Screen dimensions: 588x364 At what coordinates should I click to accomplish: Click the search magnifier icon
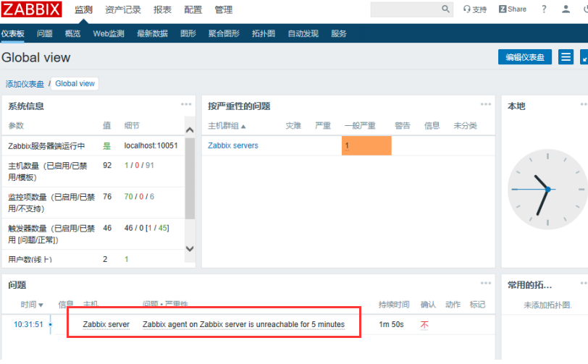(x=445, y=9)
